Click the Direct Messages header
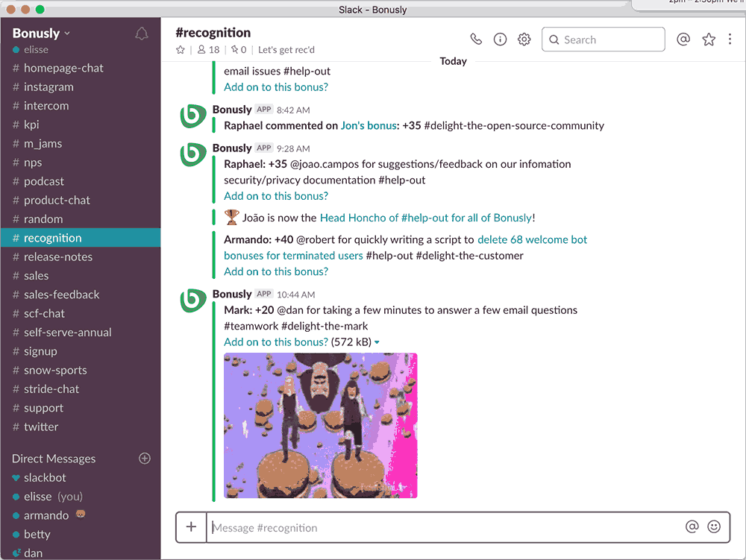 [54, 459]
